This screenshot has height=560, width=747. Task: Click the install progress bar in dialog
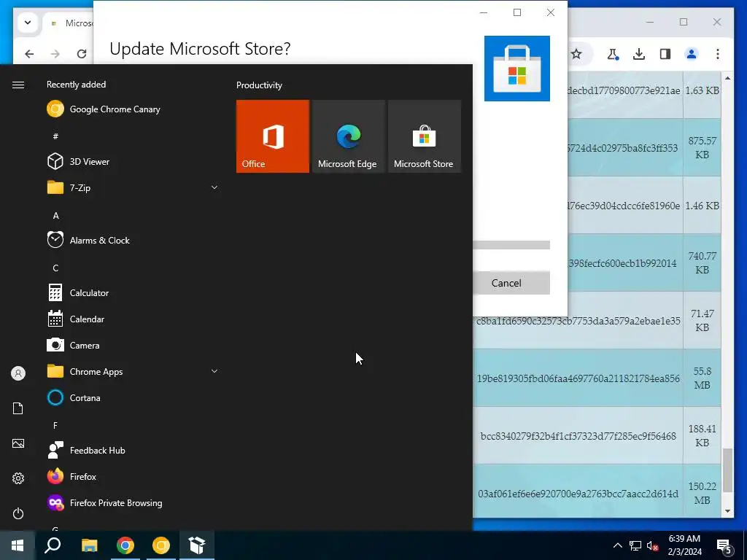click(511, 245)
